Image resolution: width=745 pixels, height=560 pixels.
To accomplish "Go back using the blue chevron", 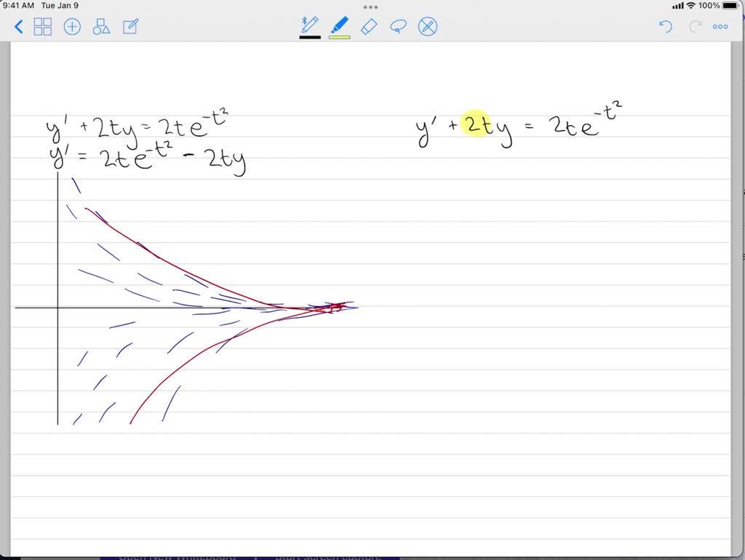I will coord(18,26).
